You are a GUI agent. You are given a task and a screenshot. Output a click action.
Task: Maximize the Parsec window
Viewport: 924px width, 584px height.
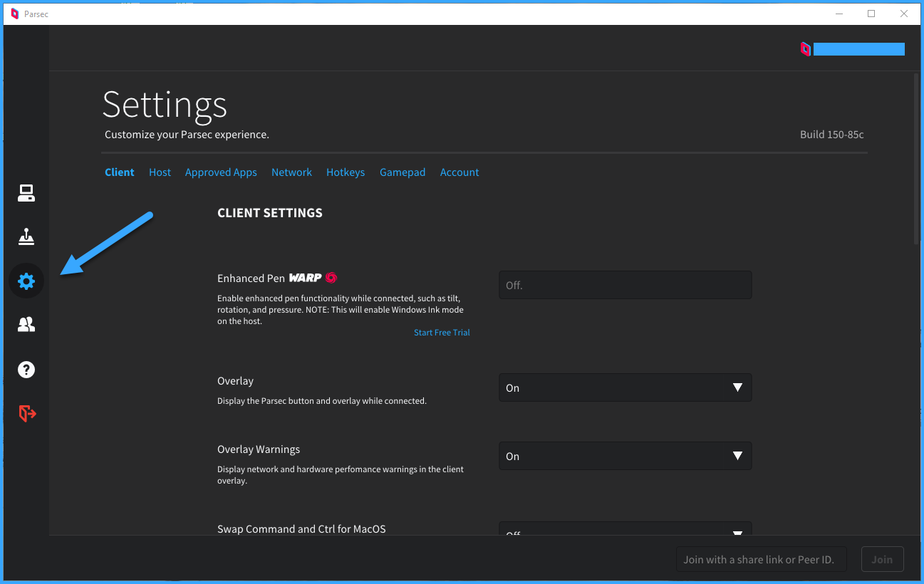(x=871, y=14)
